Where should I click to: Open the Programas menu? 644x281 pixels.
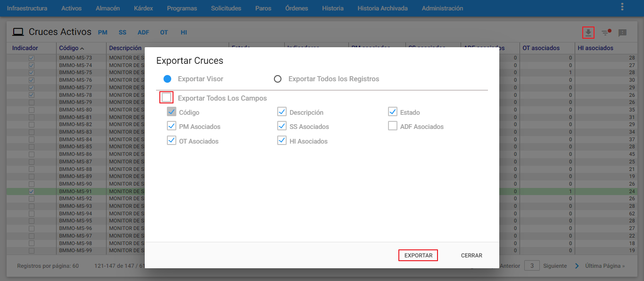[x=182, y=9]
